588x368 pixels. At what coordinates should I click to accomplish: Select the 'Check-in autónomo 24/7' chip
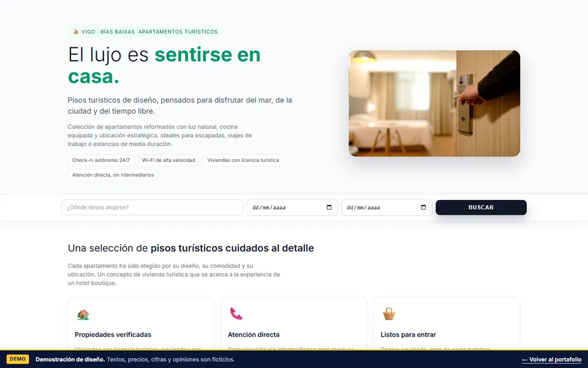(101, 160)
